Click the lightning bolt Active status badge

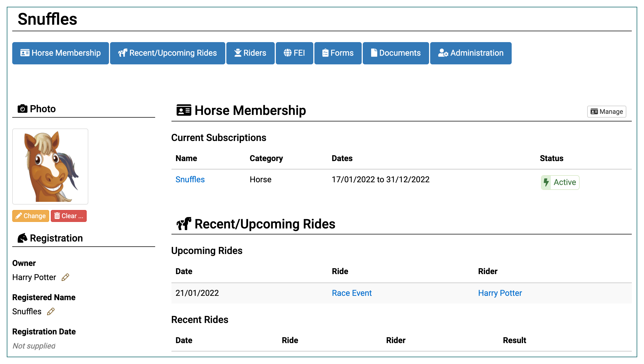click(x=560, y=182)
